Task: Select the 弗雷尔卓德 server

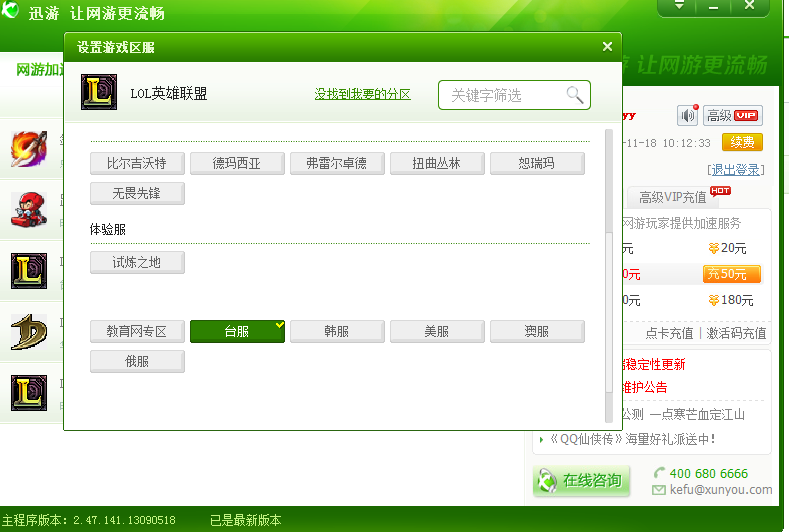Action: point(337,164)
